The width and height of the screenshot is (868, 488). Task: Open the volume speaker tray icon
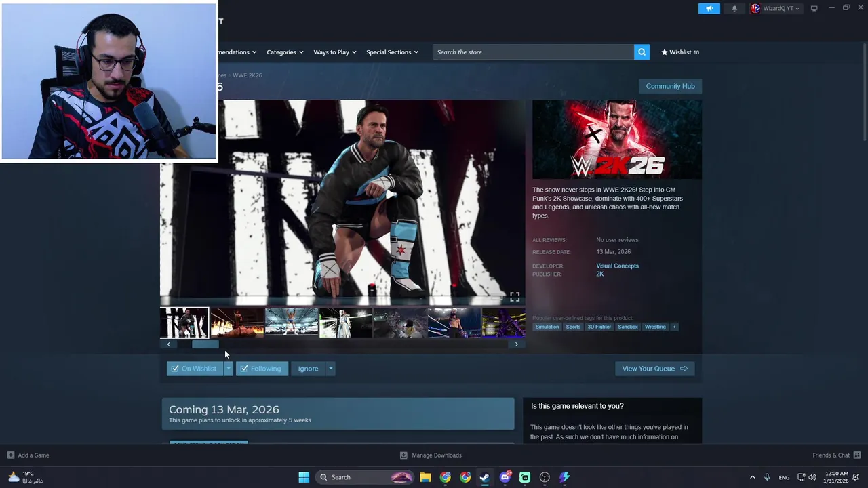[812, 477]
